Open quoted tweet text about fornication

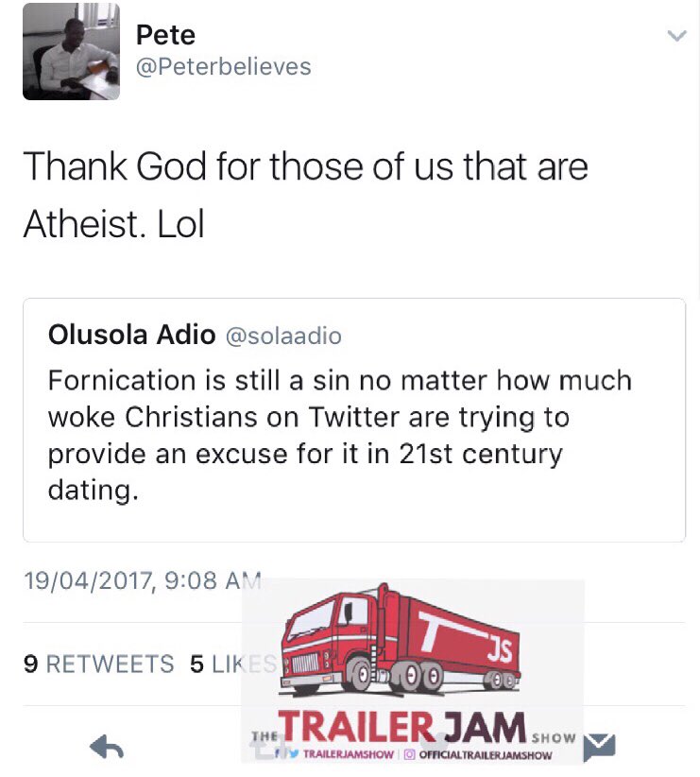(340, 435)
